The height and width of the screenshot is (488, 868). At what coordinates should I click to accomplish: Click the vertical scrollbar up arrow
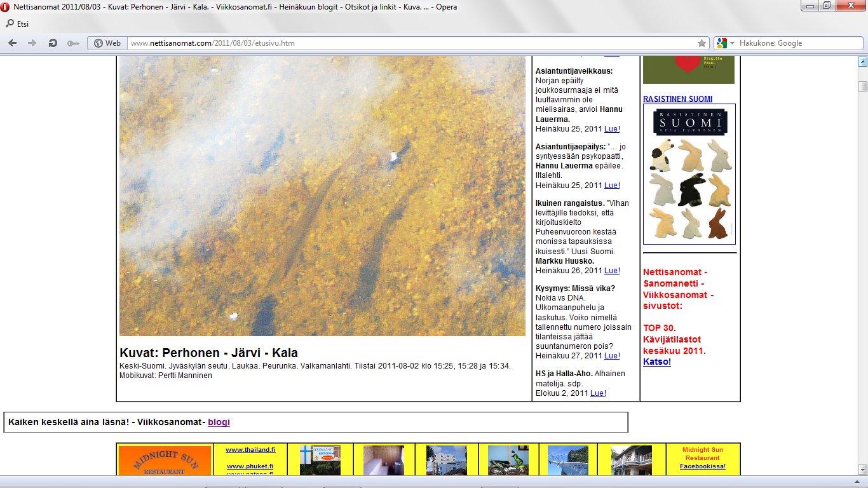click(862, 62)
